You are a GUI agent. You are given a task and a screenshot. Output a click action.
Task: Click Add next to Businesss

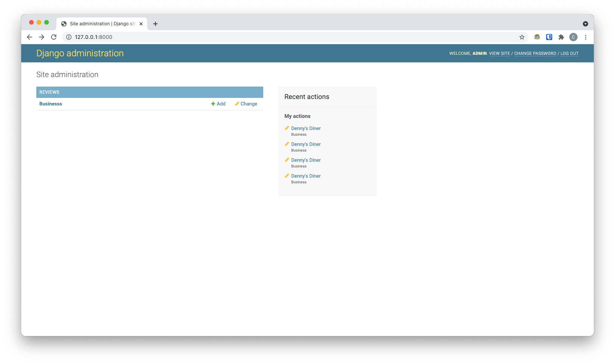pos(218,104)
